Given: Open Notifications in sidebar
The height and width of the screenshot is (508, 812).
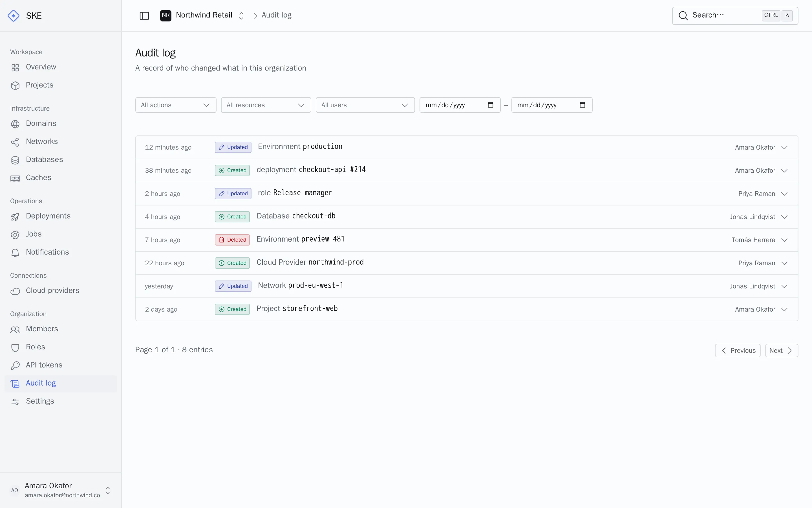Looking at the screenshot, I should (61, 253).
